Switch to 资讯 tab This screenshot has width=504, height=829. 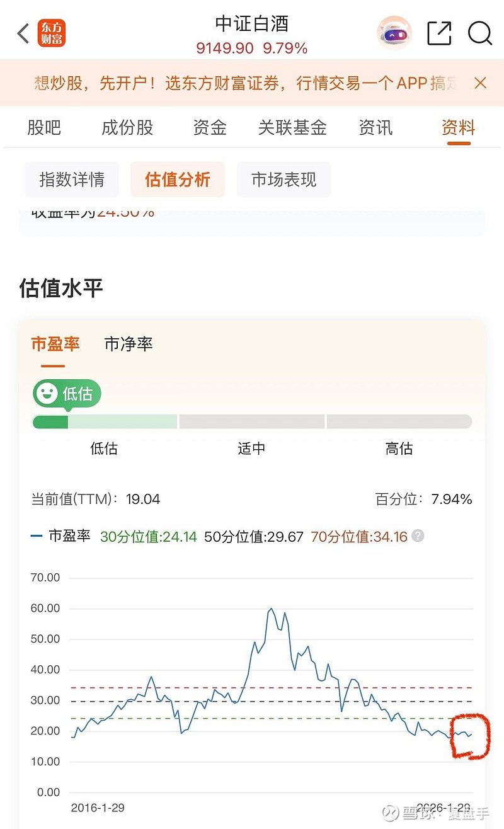click(375, 128)
